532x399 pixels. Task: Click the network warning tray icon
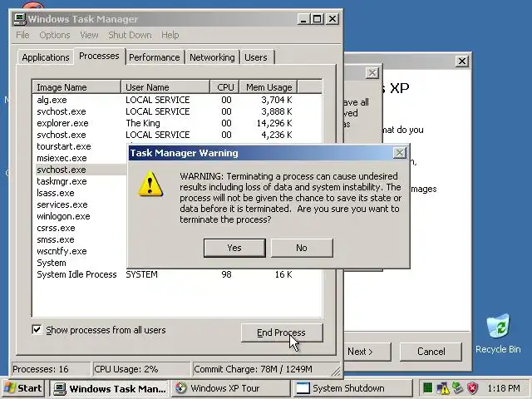443,388
